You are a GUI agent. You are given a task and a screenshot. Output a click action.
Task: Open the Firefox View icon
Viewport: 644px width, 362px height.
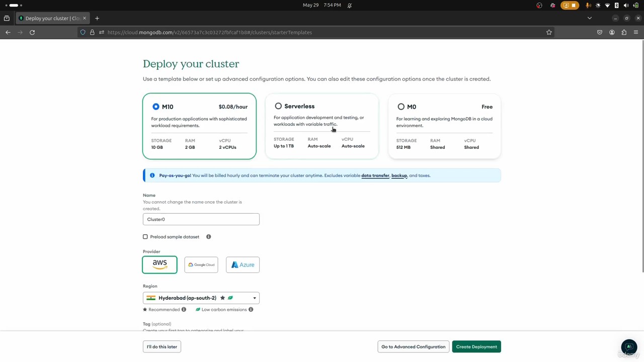pyautogui.click(x=7, y=18)
